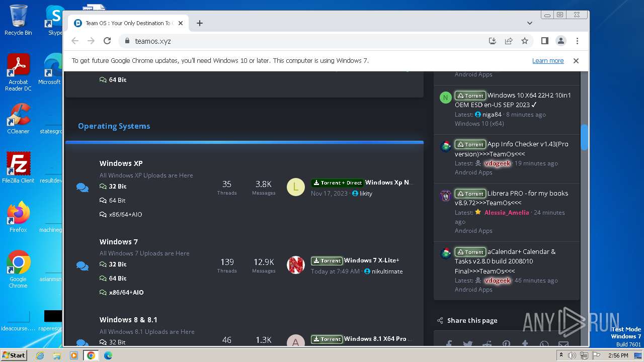Open Windows 7 32 Bit subforum
644x362 pixels.
(x=117, y=264)
